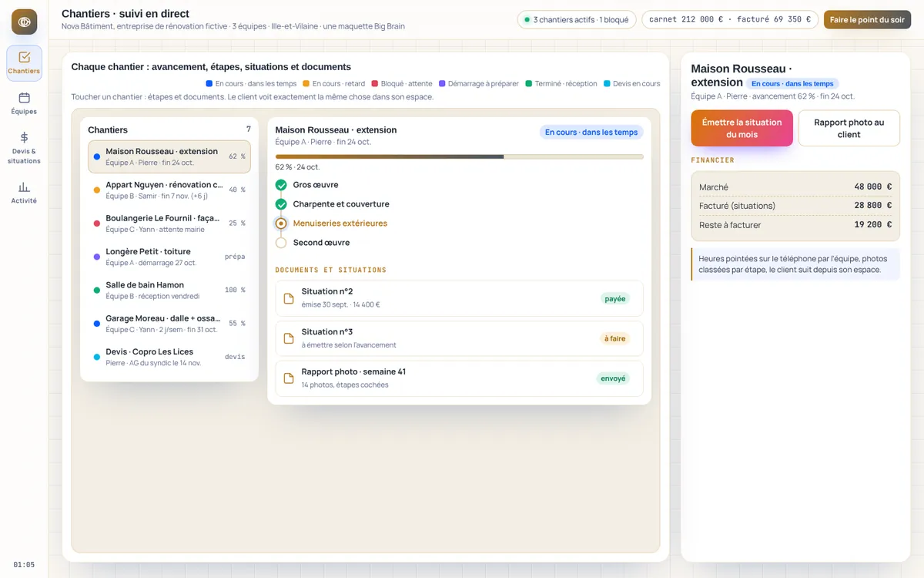Open the Garage Moreau chantier row

point(169,324)
